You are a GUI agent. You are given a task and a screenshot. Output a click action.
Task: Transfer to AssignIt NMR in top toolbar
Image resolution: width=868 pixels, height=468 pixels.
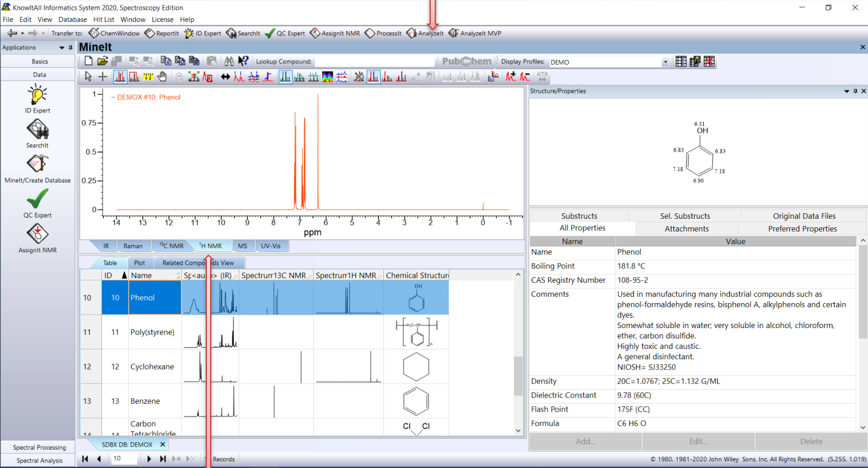pyautogui.click(x=335, y=33)
